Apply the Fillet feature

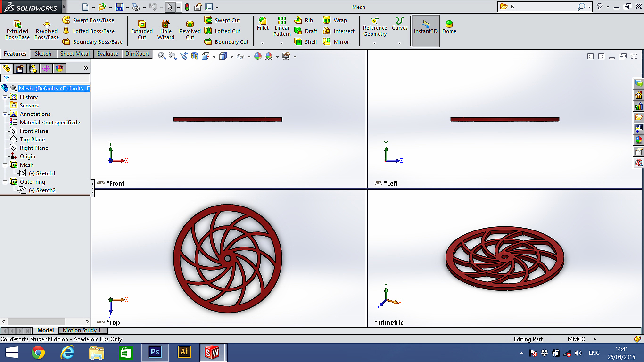(263, 24)
